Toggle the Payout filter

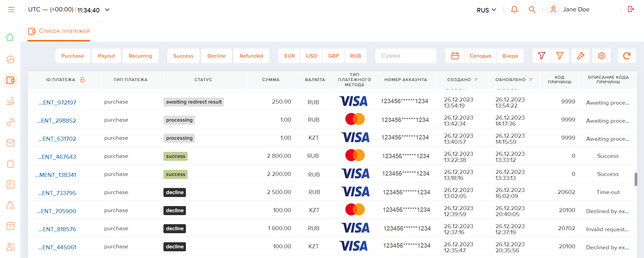[x=106, y=56]
